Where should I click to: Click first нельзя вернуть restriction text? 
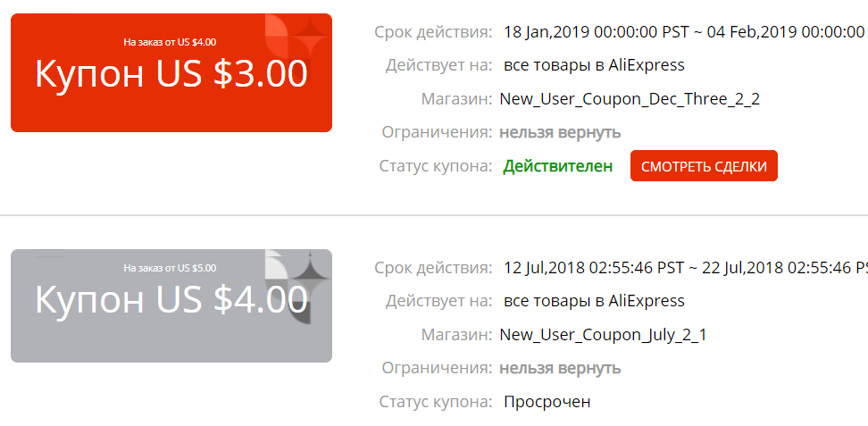tap(560, 133)
